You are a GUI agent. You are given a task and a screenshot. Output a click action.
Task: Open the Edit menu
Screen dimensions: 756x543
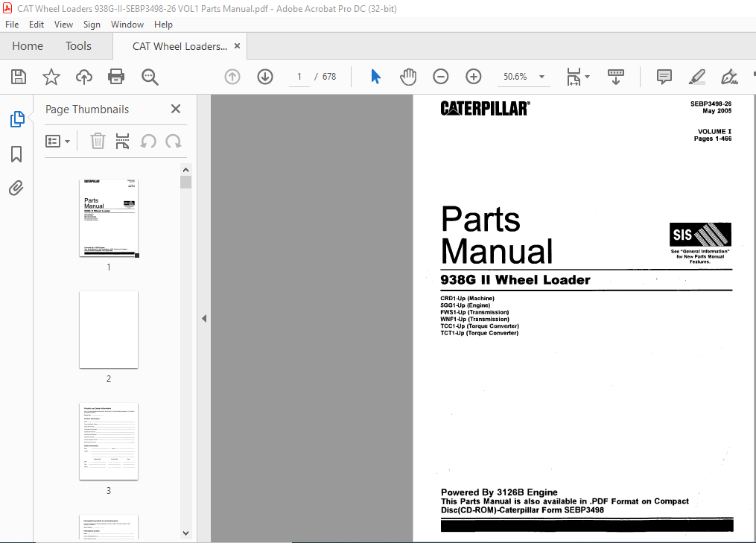pos(36,25)
